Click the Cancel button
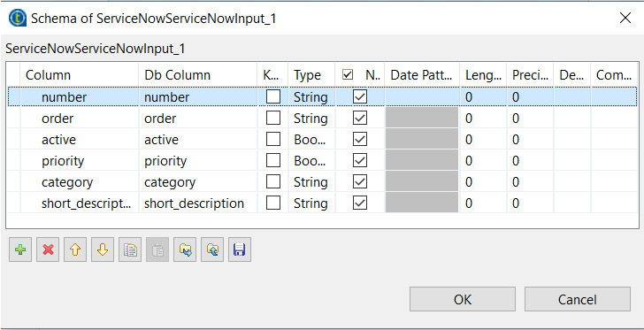This screenshot has width=644, height=330. tap(577, 299)
